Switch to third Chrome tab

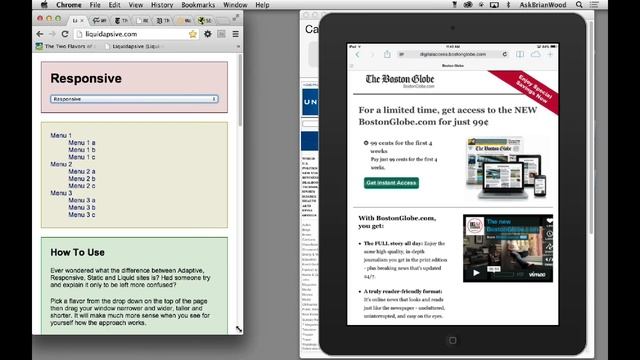tap(121, 20)
